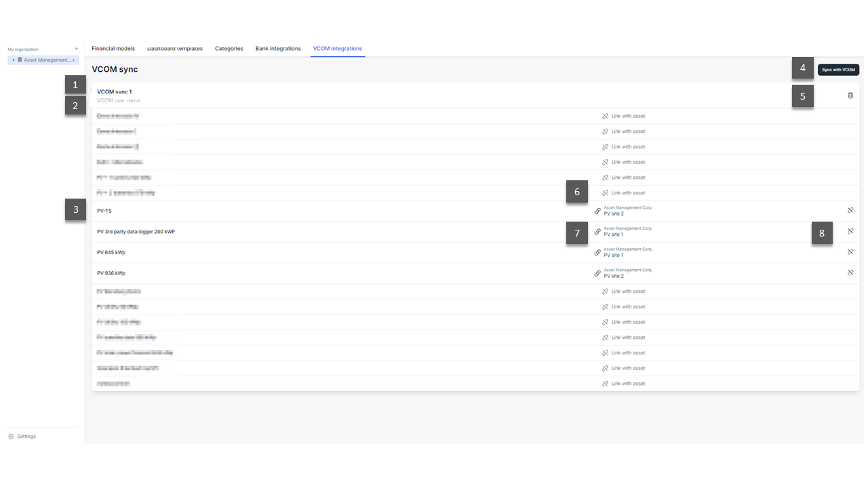Click the link icon in PV 936 kWp row
The height and width of the screenshot is (488, 868).
pos(597,273)
